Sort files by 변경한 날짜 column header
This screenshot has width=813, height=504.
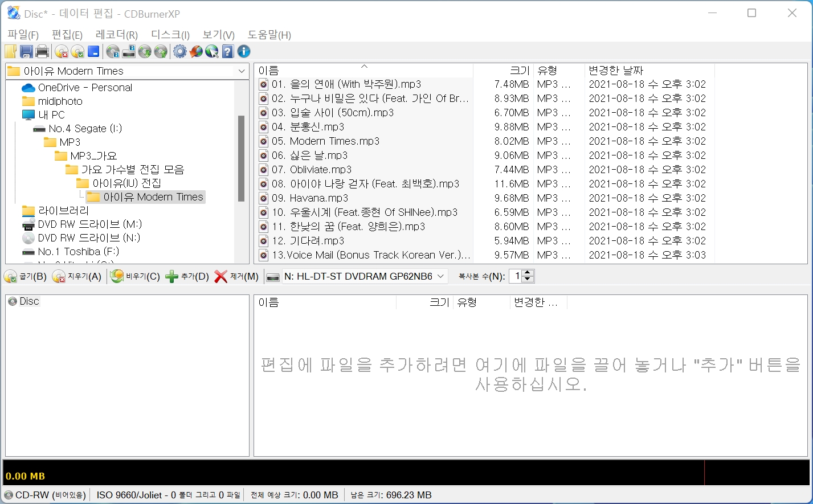649,71
